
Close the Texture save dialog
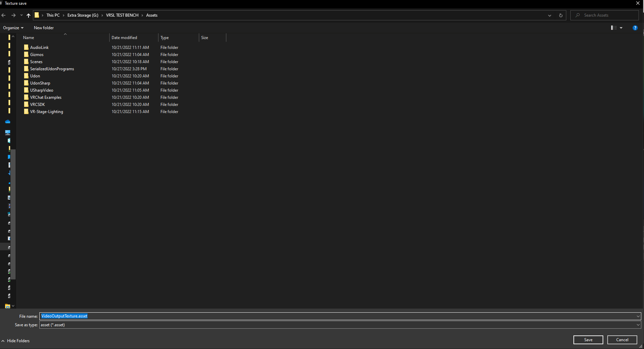click(x=638, y=3)
